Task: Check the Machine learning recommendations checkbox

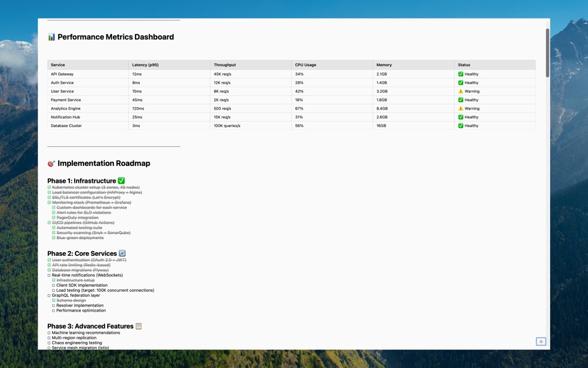Action: (x=49, y=333)
